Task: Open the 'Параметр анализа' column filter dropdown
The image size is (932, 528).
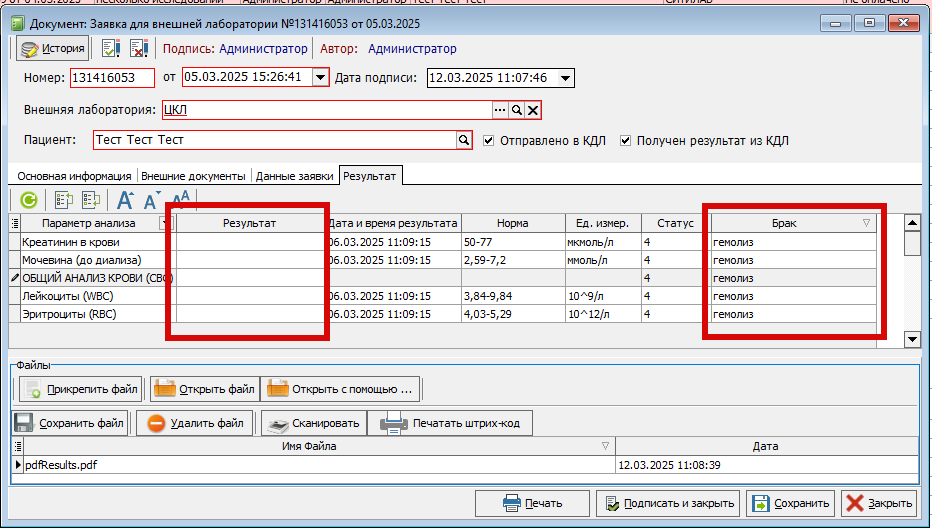Action: tap(166, 224)
